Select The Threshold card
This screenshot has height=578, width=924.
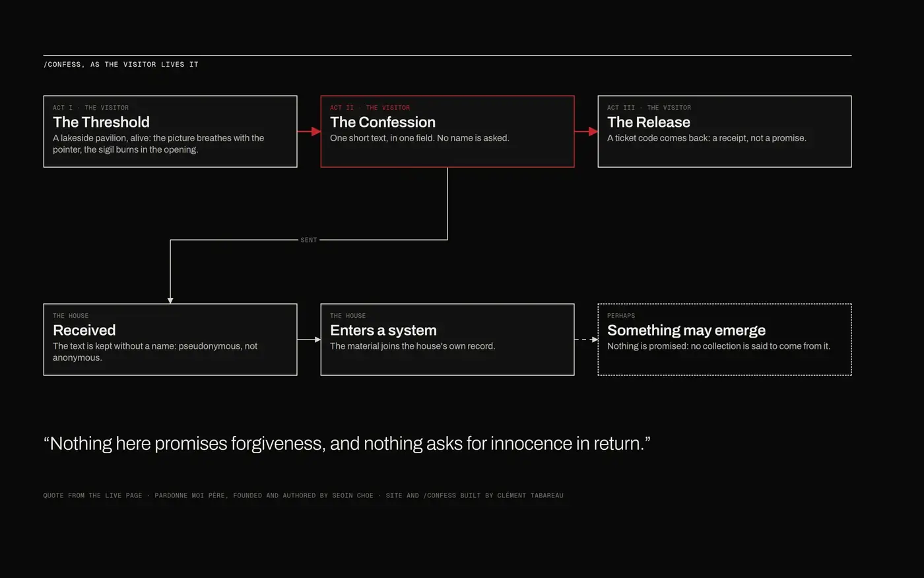coord(170,131)
